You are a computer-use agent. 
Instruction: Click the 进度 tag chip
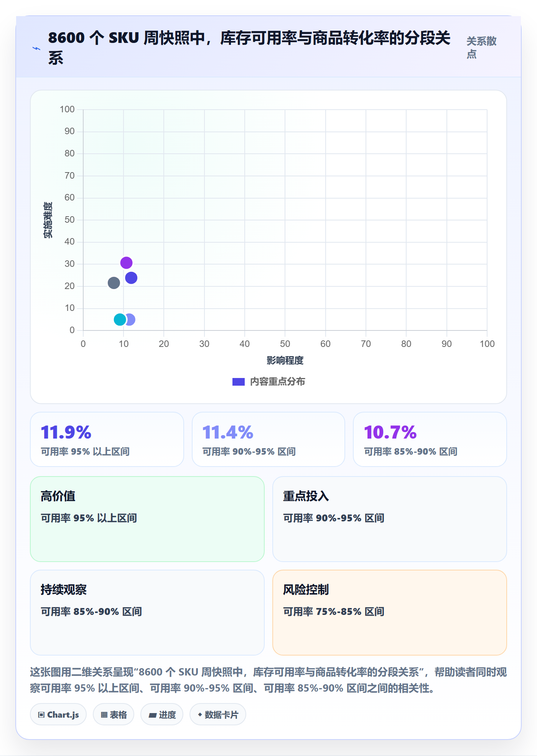(x=162, y=714)
